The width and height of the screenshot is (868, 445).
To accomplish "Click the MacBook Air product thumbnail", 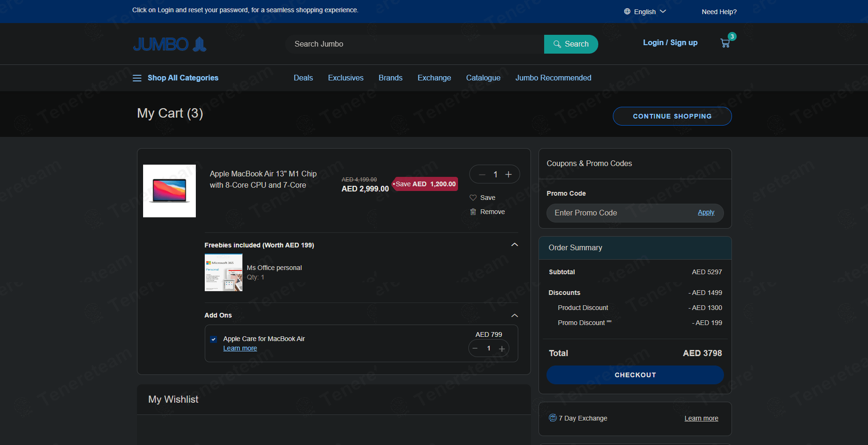I will click(169, 191).
